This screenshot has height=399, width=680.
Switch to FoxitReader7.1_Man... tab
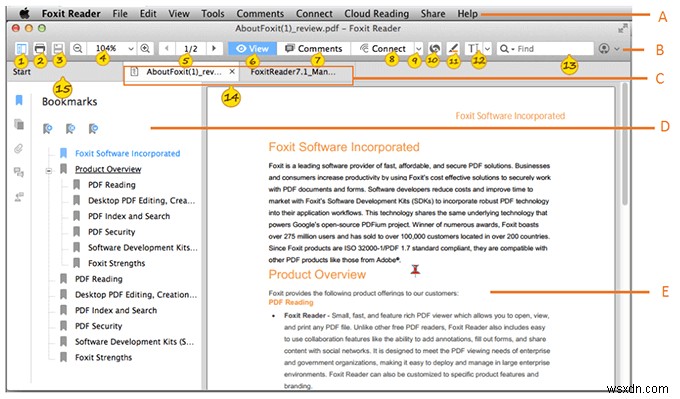point(293,72)
